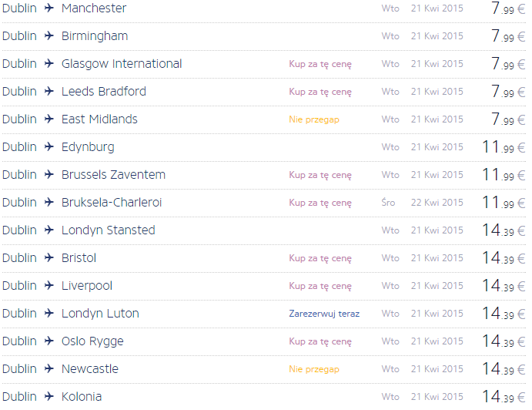Click the airplane icon before East Midlands

pos(49,119)
